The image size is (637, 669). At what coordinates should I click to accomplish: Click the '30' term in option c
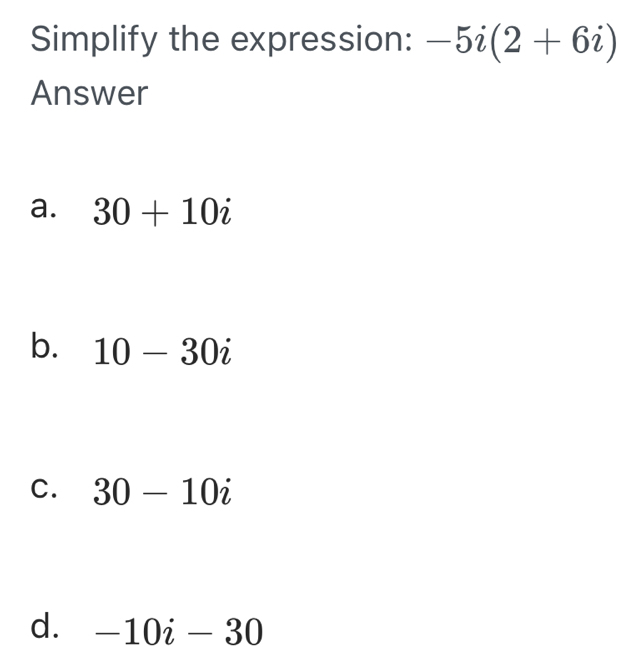(111, 492)
